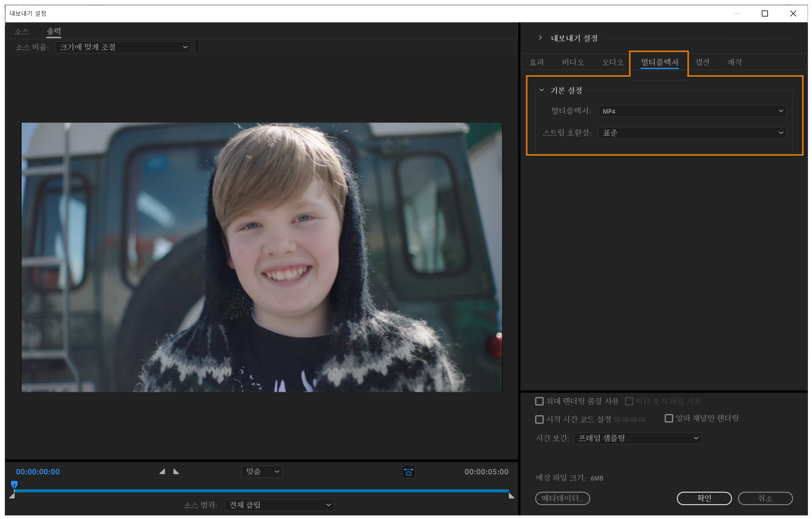Click the 확인 button
This screenshot has width=812, height=519.
[x=704, y=498]
